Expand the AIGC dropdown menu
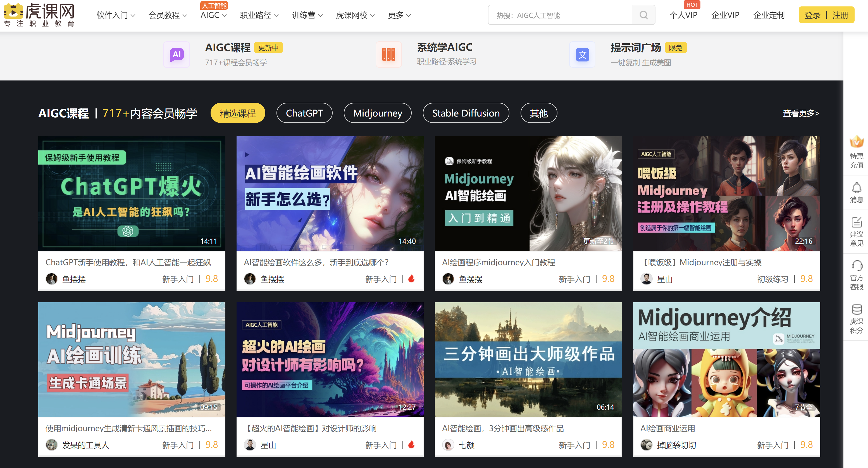 click(x=213, y=15)
